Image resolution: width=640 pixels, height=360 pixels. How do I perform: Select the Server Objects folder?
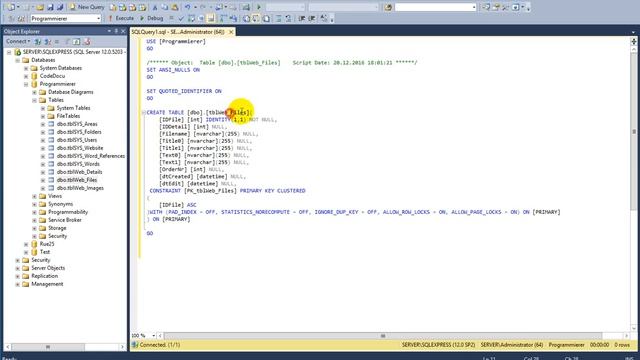tap(48, 268)
